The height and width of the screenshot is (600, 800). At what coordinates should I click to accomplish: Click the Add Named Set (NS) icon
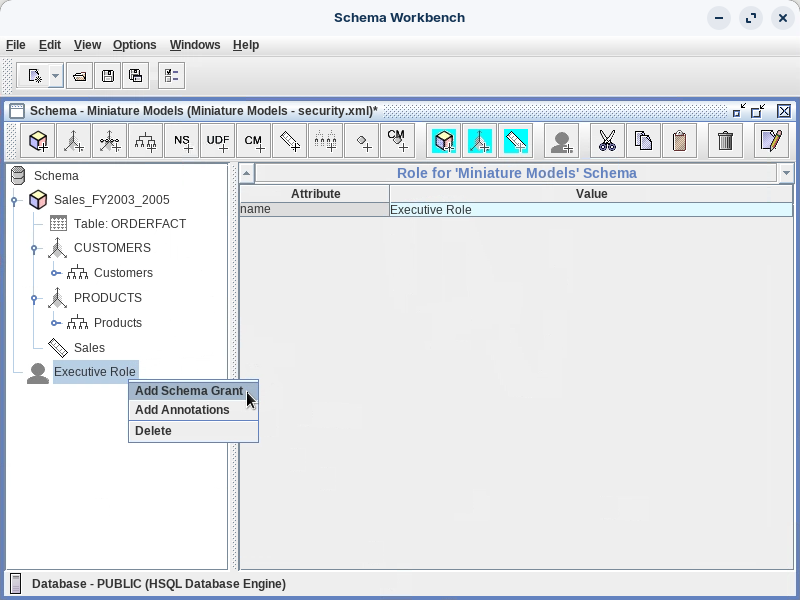pos(182,141)
